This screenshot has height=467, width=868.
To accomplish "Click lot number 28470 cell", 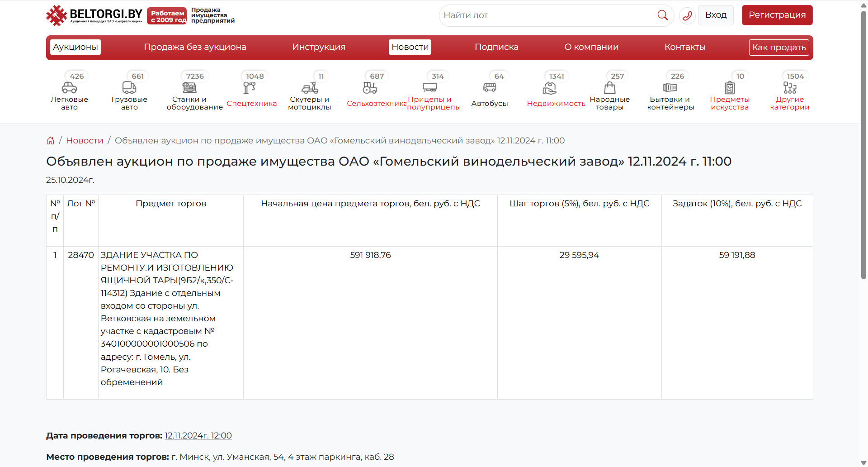I will 81,255.
